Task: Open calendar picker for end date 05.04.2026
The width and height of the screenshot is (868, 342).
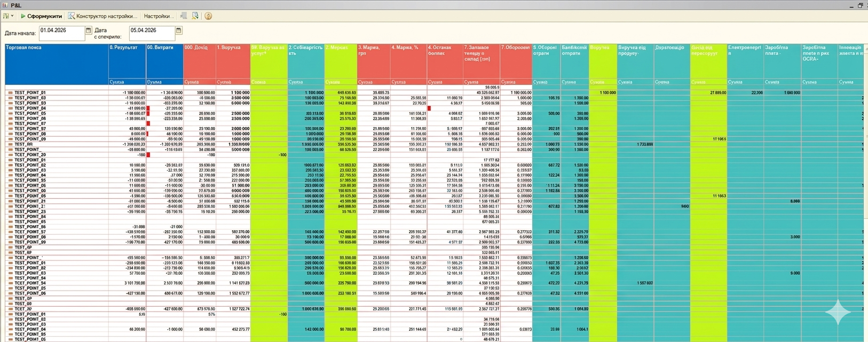Action: (x=179, y=31)
